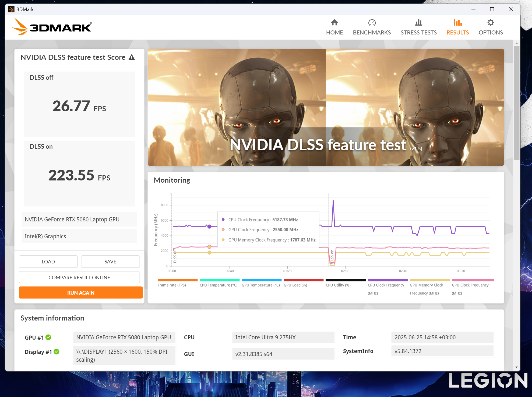The image size is (532, 397).
Task: Click the Monitoring section heading
Action: tap(172, 180)
